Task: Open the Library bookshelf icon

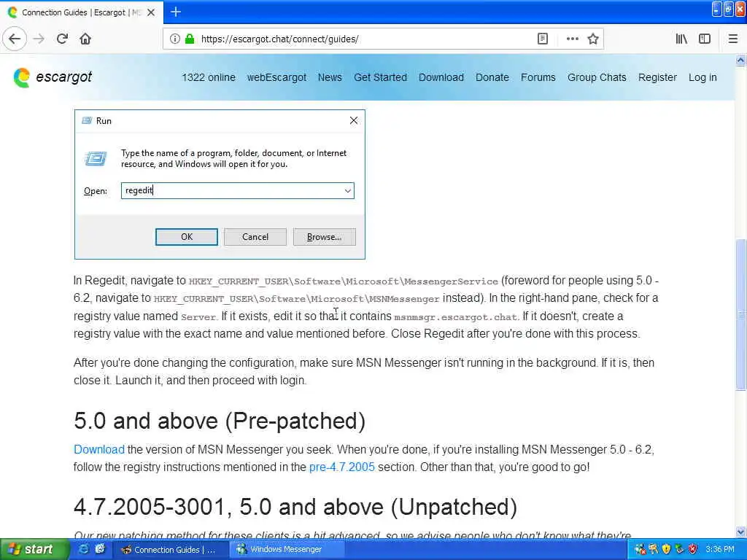Action: pyautogui.click(x=681, y=39)
